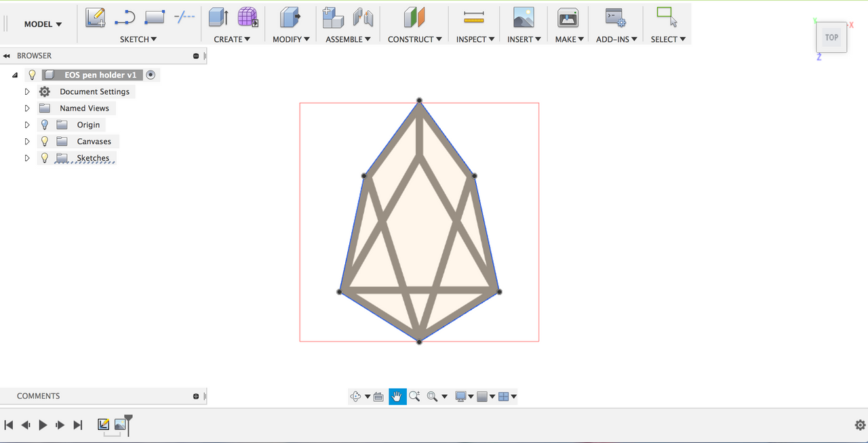The height and width of the screenshot is (443, 868).
Task: Toggle the Canvases visibility light bulb
Action: (45, 141)
